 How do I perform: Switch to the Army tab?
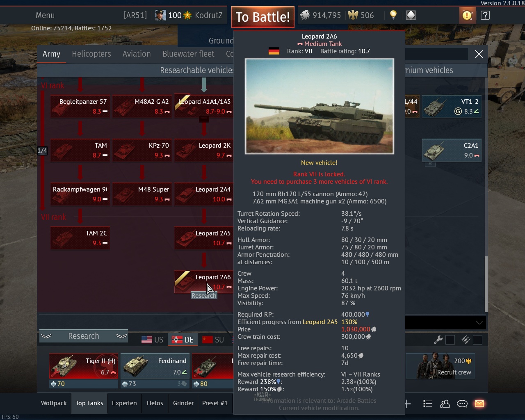pos(51,54)
